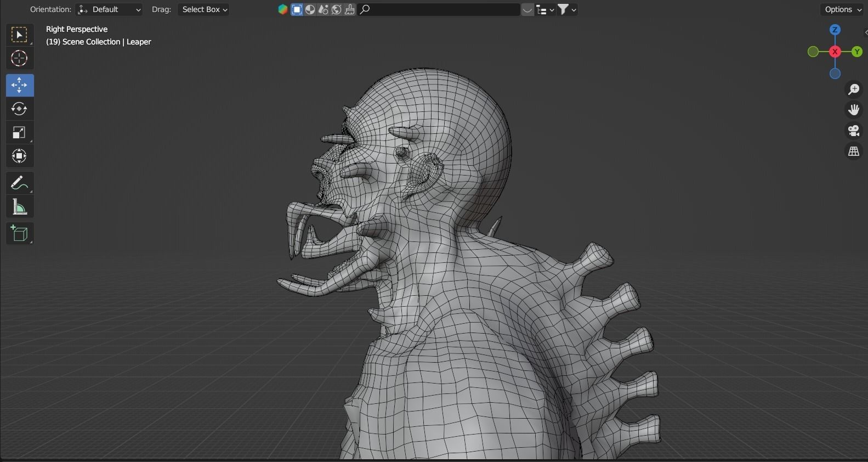
Task: Click the blue Z axis gizmo
Action: point(835,30)
